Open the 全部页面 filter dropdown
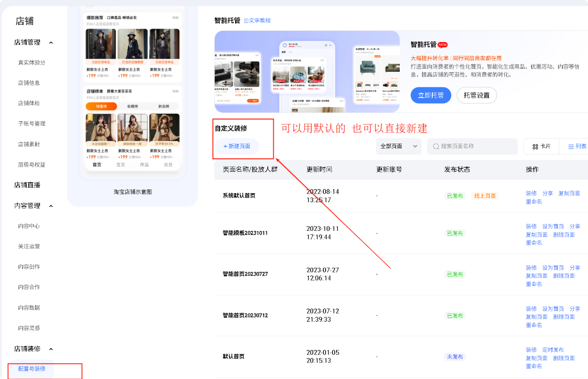Image resolution: width=588 pixels, height=379 pixels. pos(399,146)
